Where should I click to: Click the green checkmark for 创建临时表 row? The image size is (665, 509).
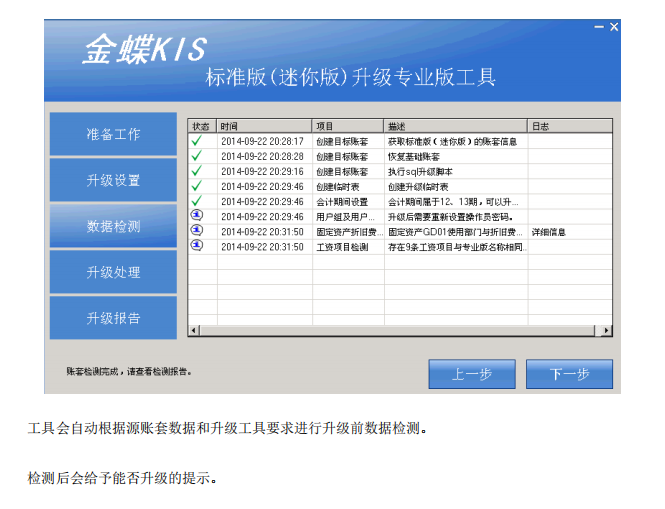[x=197, y=187]
